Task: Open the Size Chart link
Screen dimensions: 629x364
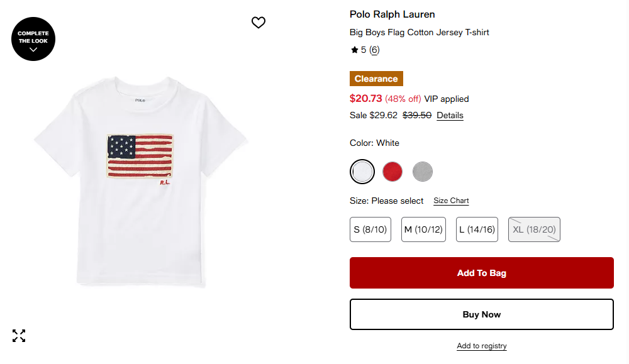Action: tap(451, 201)
